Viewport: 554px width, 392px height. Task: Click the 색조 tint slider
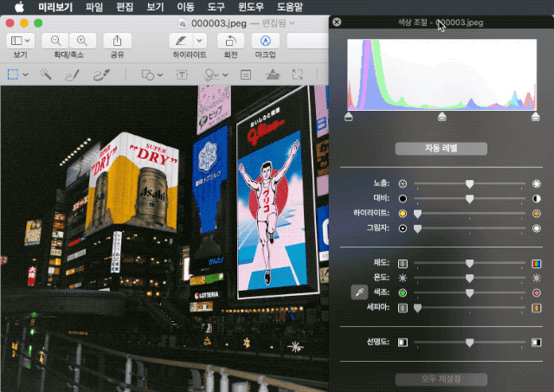pyautogui.click(x=469, y=292)
